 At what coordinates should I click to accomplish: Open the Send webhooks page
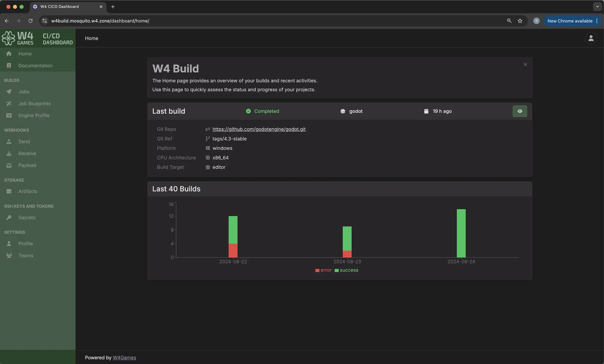click(38, 141)
